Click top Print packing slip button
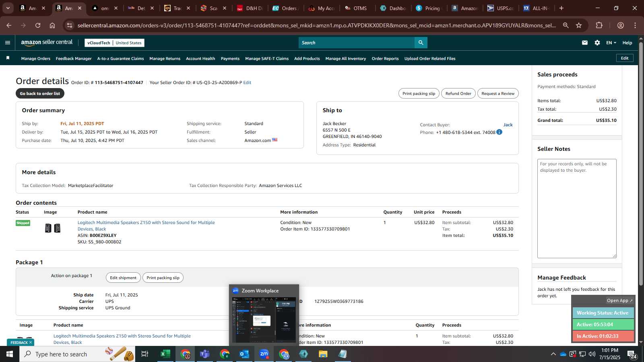The width and height of the screenshot is (644, 362). point(419,93)
